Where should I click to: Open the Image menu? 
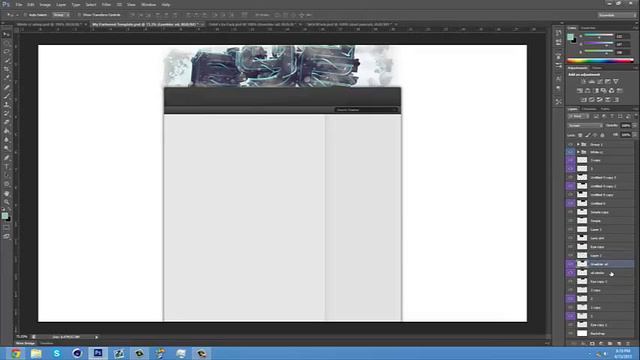[45, 4]
